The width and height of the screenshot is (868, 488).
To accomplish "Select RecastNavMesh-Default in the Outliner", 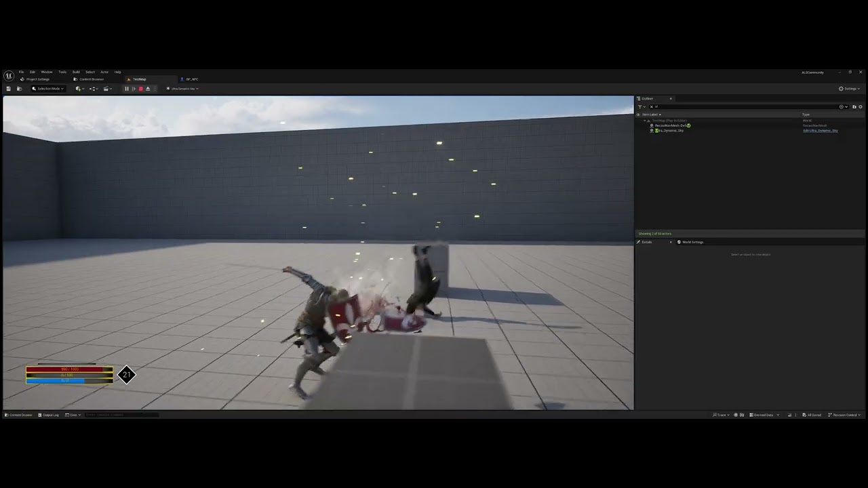I will pos(671,125).
